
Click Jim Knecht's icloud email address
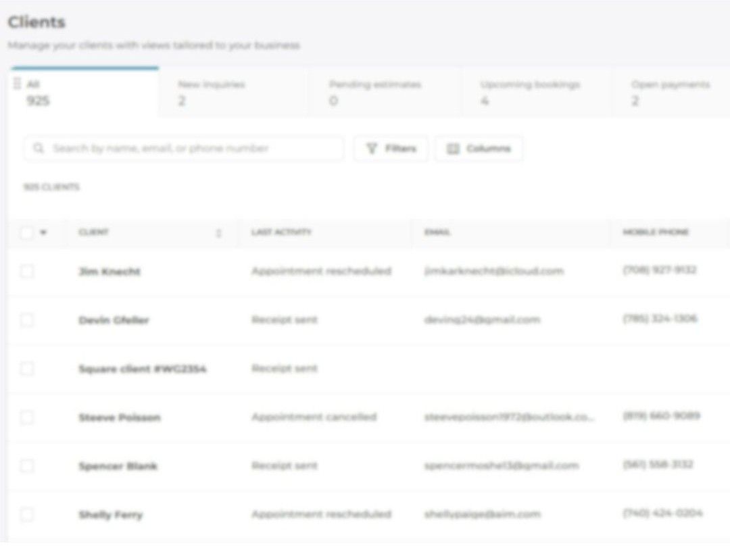pyautogui.click(x=494, y=271)
